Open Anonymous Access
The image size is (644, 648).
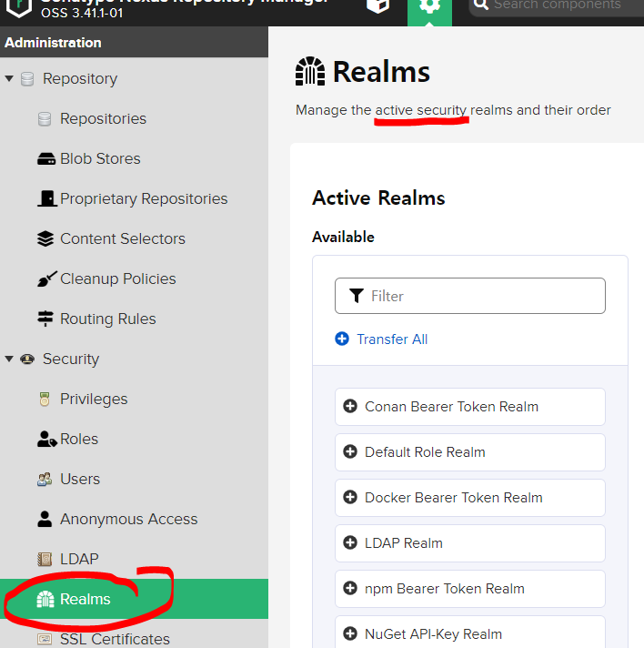click(x=129, y=519)
